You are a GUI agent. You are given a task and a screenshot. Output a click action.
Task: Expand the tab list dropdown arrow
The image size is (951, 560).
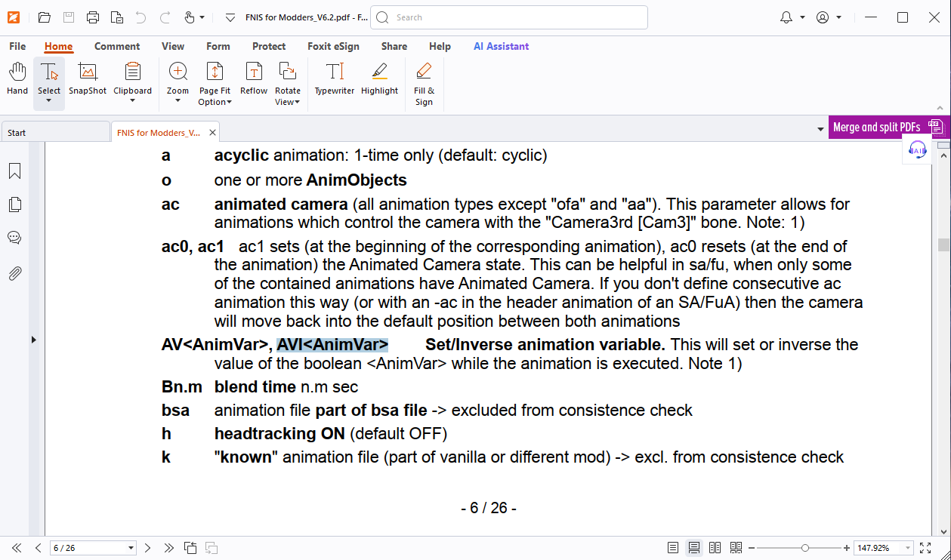click(820, 131)
